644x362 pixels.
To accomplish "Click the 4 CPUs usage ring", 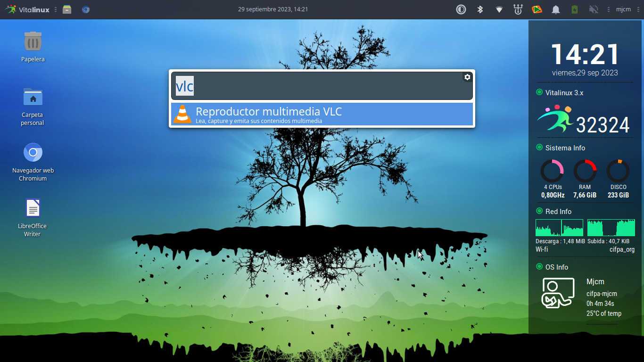I will coord(552,171).
